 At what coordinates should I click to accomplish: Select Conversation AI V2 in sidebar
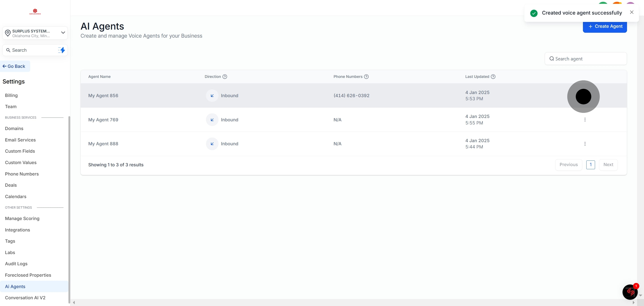coord(25,298)
